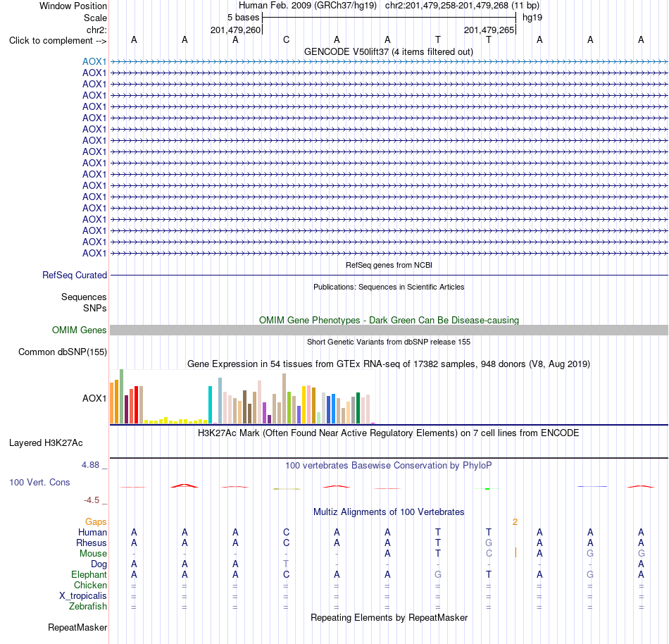Open the GTEx Gene Expression track title
Viewport: 669px width, 644px height.
389,364
